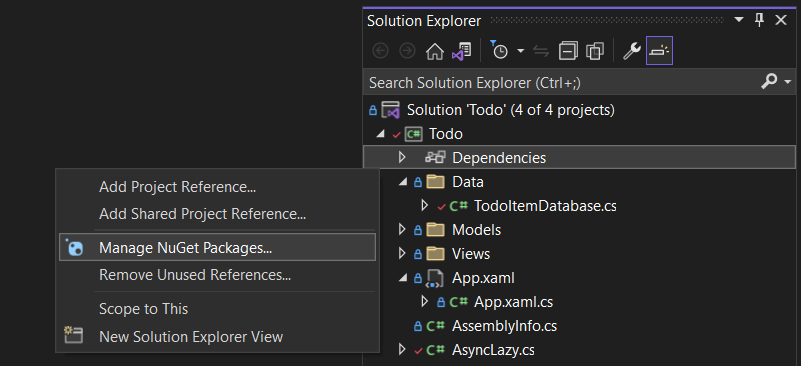This screenshot has width=801, height=366.
Task: Click the Back navigation arrow in Solution Explorer
Action: [x=381, y=51]
